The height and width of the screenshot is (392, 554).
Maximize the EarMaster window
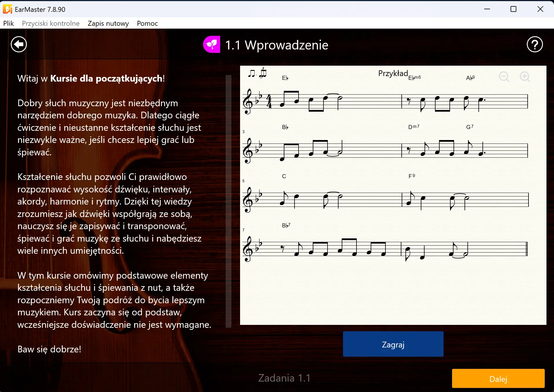(x=513, y=9)
